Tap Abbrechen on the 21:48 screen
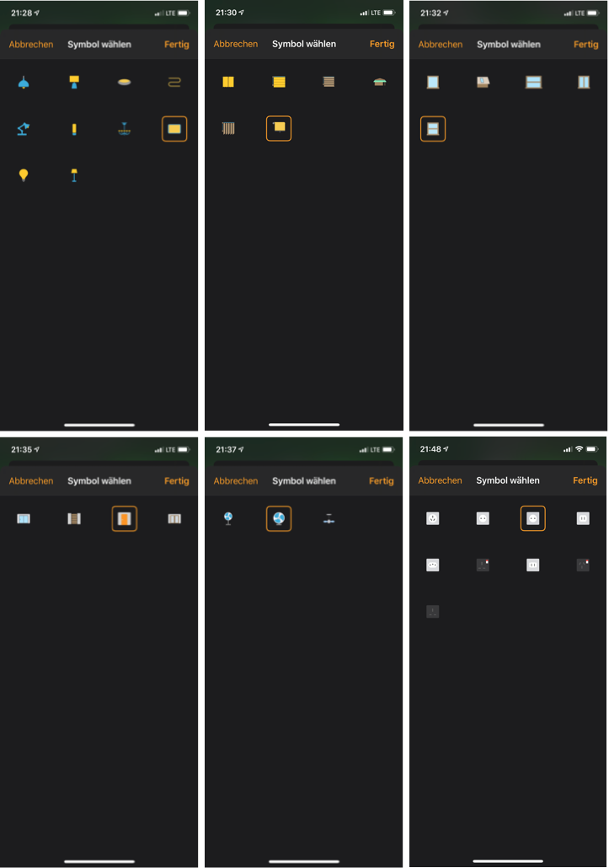Viewport: 609px width, 868px height. pos(440,480)
